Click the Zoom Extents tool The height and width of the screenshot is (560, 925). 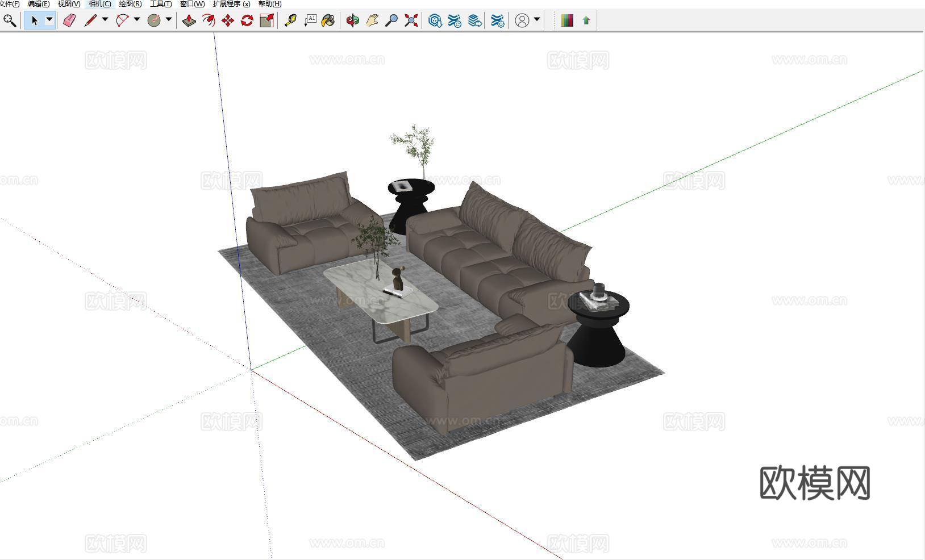411,21
